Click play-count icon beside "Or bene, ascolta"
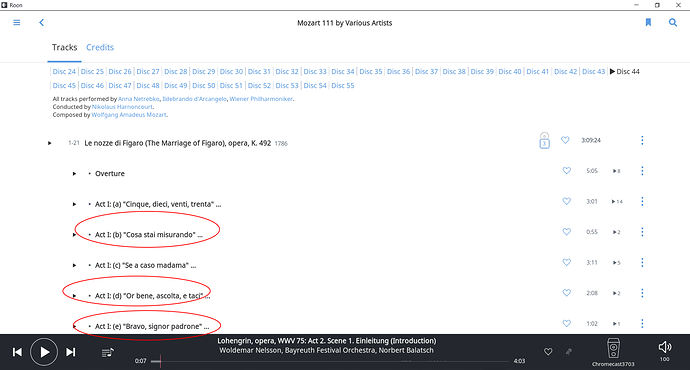The image size is (690, 370). tap(617, 293)
